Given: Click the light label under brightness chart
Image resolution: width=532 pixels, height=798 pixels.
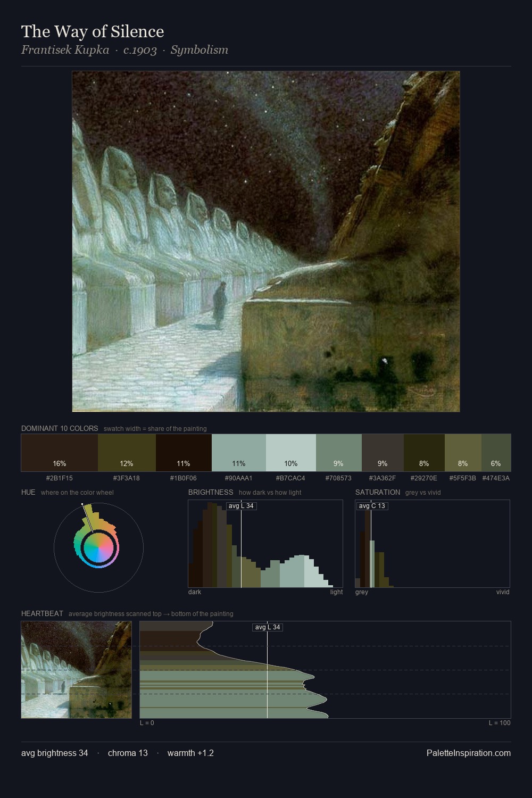Looking at the screenshot, I should [336, 592].
